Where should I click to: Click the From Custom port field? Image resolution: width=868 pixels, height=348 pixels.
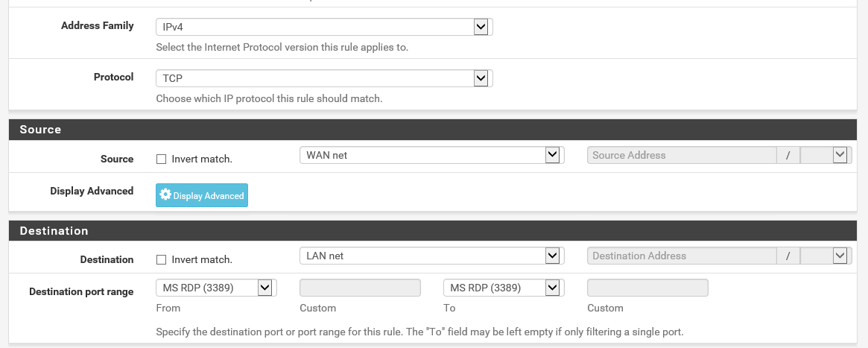pos(360,288)
